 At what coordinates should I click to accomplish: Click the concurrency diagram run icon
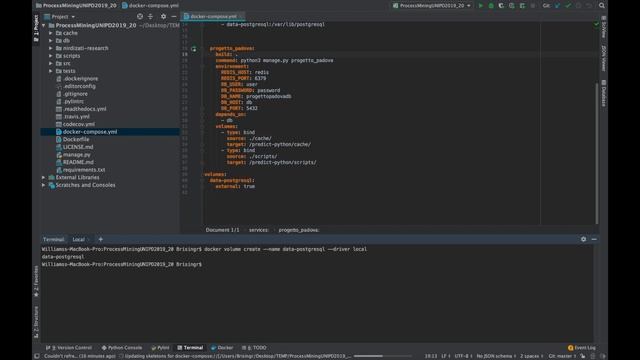522,6
